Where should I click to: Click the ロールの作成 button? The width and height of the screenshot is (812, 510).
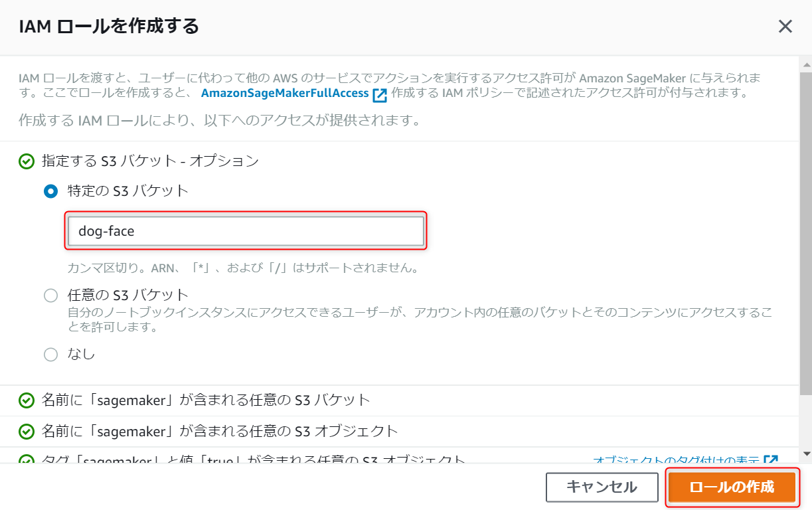[732, 487]
